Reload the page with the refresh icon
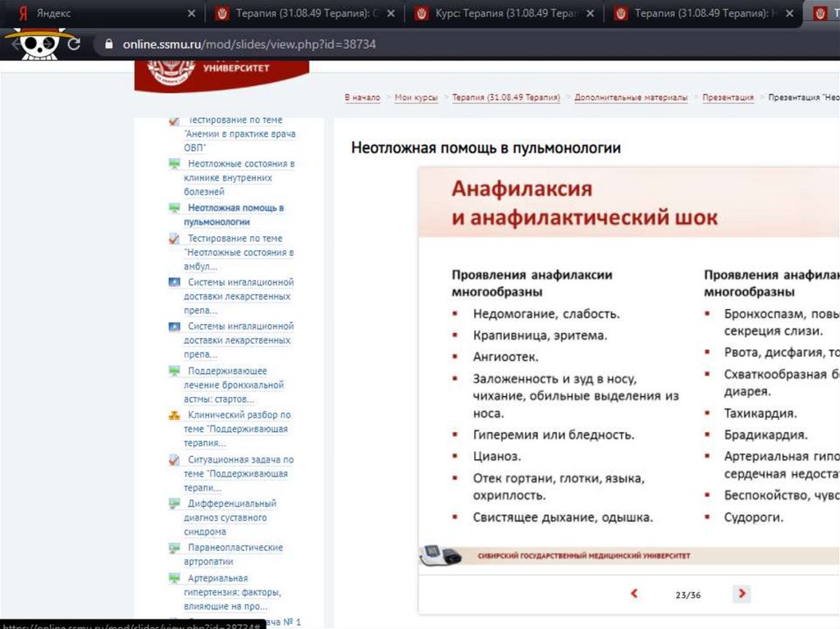The image size is (840, 629). [74, 44]
